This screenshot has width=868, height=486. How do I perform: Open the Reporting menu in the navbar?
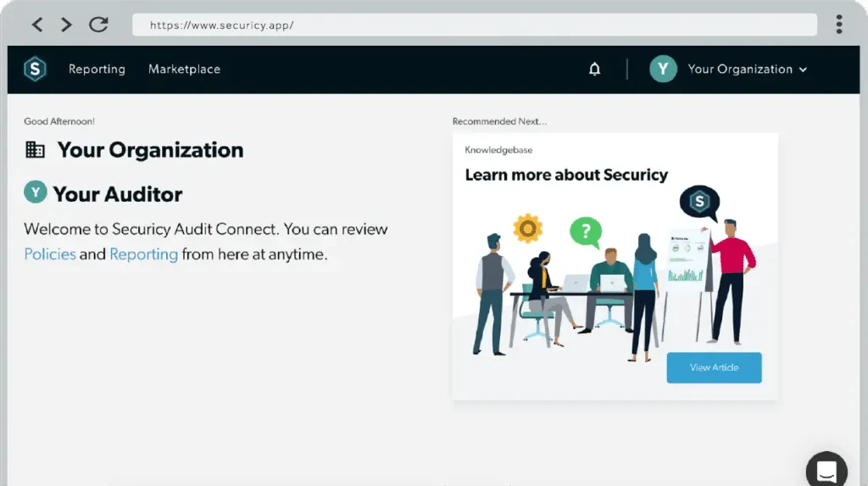(x=97, y=70)
